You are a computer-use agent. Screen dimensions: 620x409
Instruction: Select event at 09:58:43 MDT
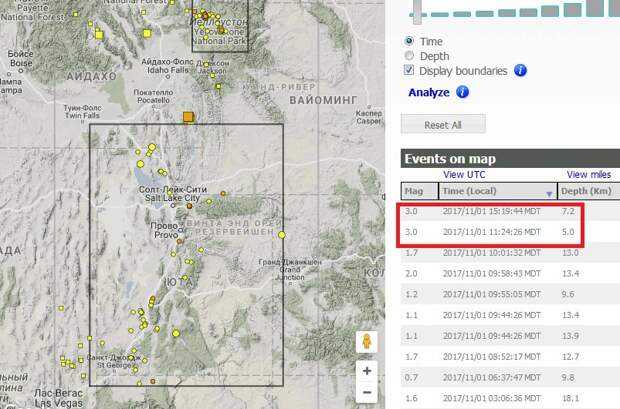(510, 273)
